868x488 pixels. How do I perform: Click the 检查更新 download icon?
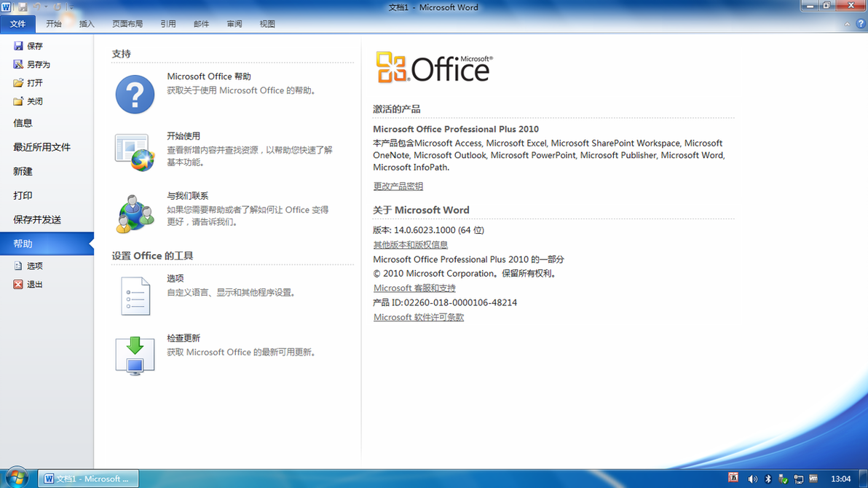(x=135, y=355)
